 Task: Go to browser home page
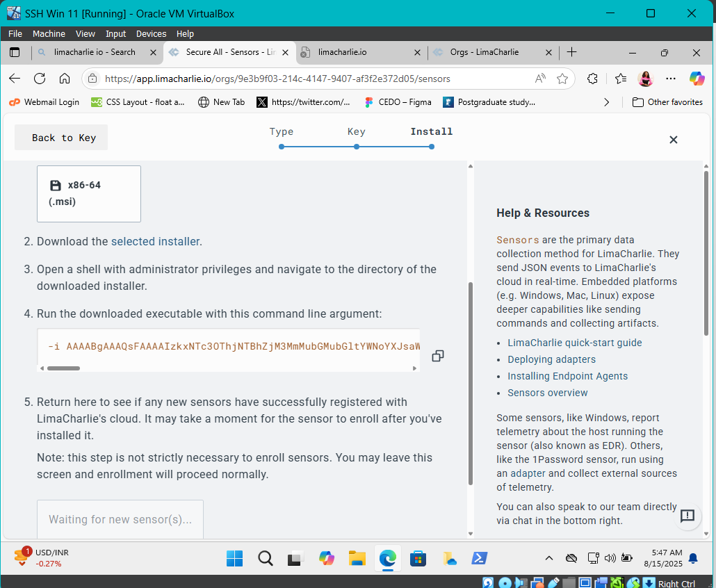point(65,79)
